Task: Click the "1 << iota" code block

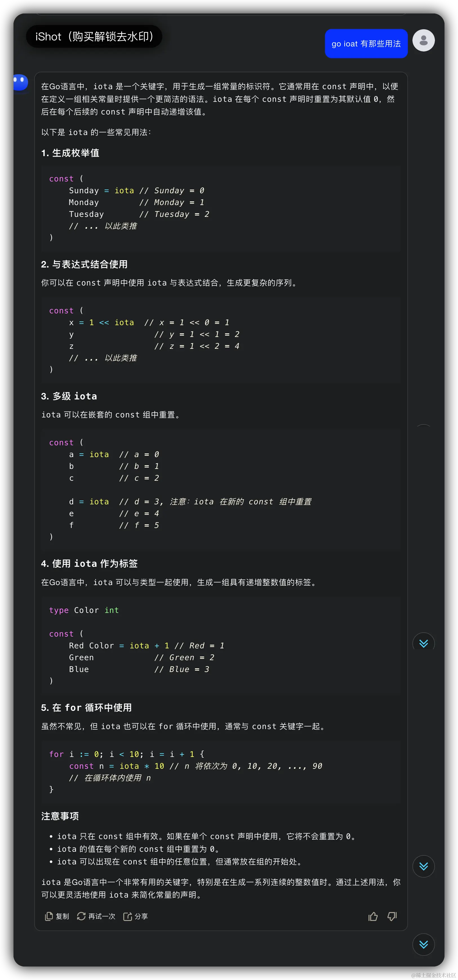Action: point(221,340)
